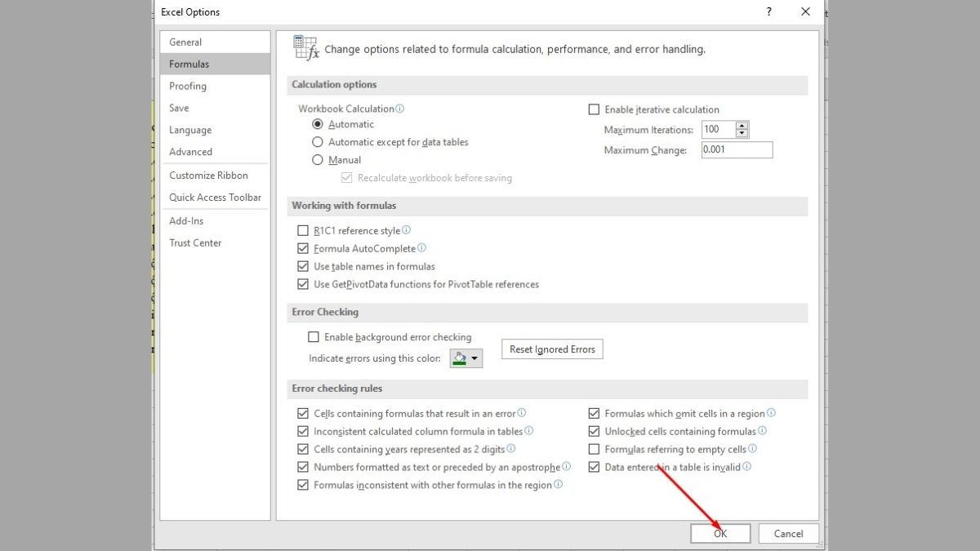Uncheck Formulas inconsistent with other formulas in region
The height and width of the screenshot is (551, 980).
click(303, 486)
